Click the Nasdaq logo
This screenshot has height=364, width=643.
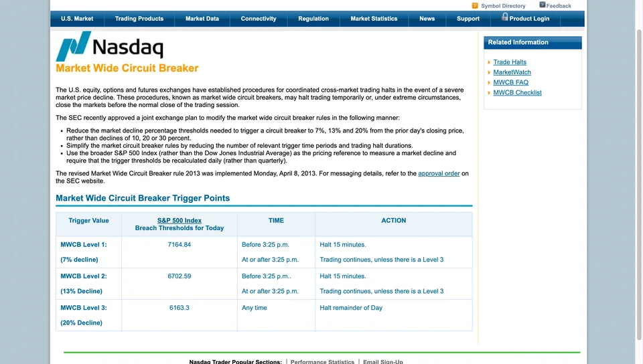109,46
